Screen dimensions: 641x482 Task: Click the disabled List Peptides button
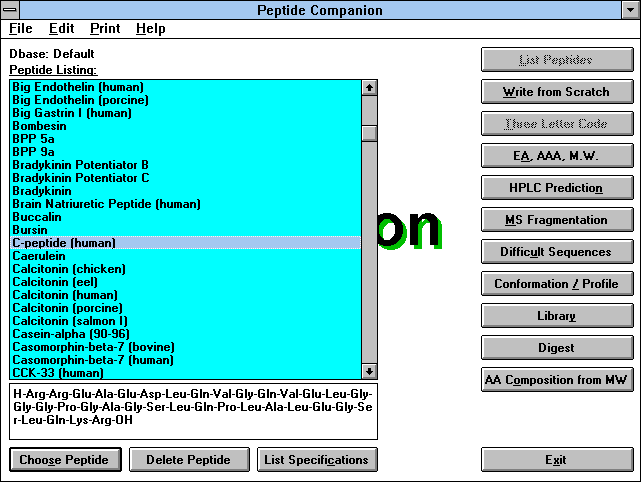pyautogui.click(x=557, y=60)
